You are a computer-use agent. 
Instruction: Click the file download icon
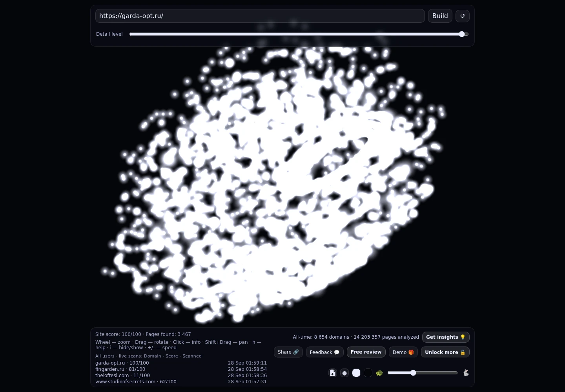click(333, 373)
